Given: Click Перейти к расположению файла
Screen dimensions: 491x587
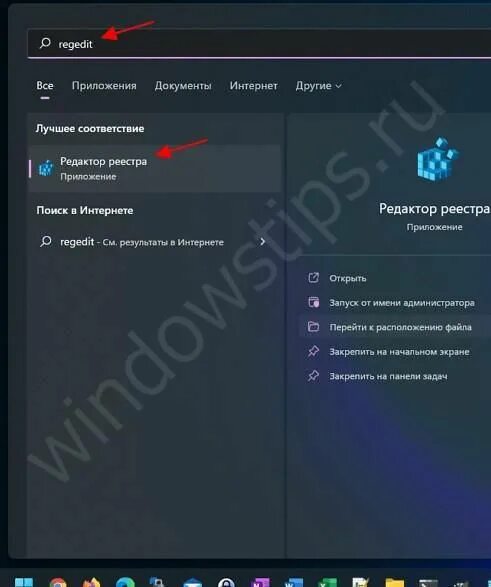Looking at the screenshot, I should (x=400, y=327).
